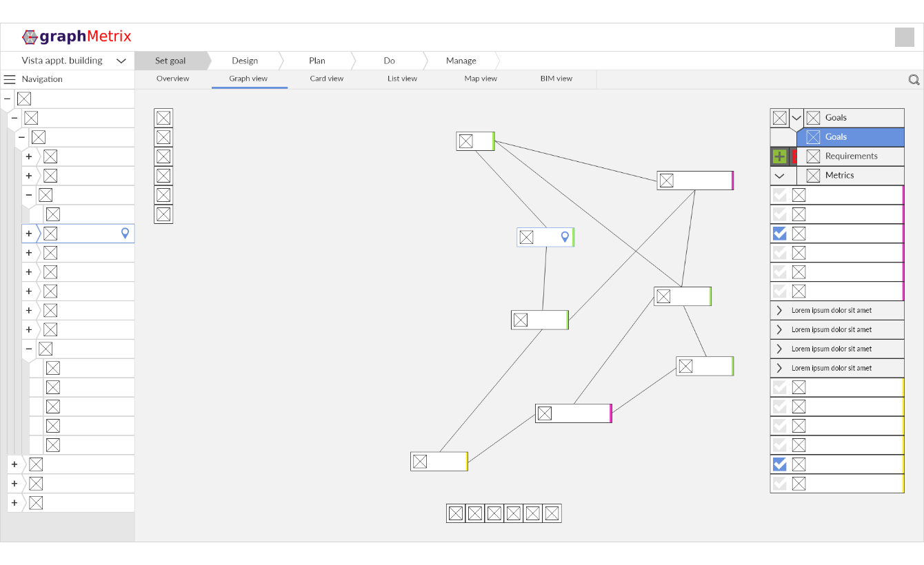Check the first checkbox under Metrics
Image resolution: width=924 pixels, height=565 pixels.
pos(780,195)
